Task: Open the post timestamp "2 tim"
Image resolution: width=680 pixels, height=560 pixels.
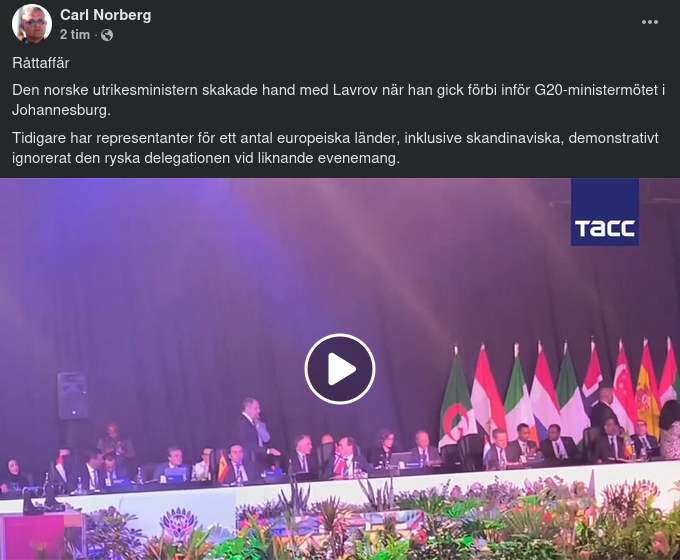Action: point(75,35)
